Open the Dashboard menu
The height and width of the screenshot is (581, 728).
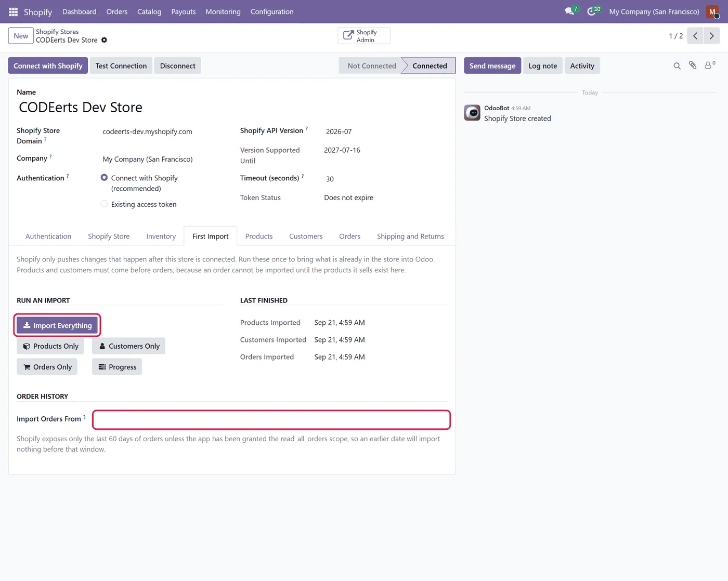pos(79,11)
